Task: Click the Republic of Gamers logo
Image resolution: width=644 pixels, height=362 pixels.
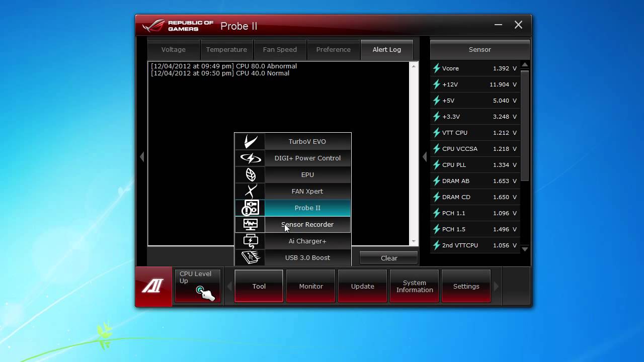Action: [178, 26]
